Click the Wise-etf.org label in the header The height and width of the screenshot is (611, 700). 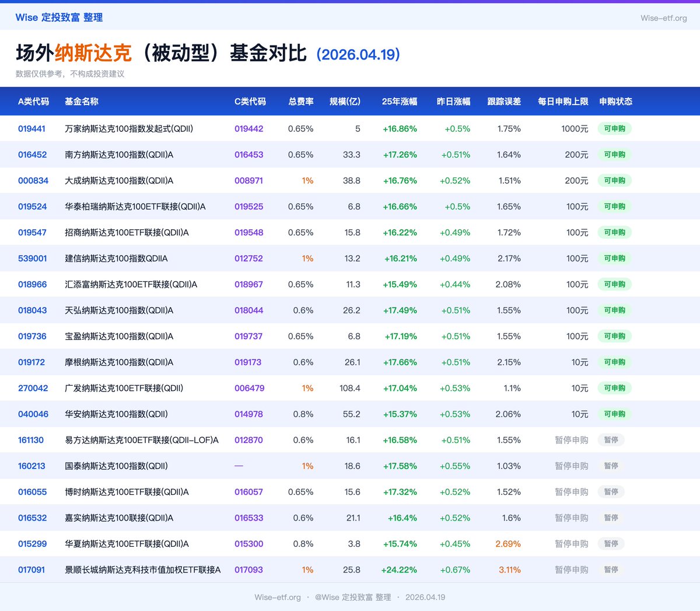(x=664, y=18)
